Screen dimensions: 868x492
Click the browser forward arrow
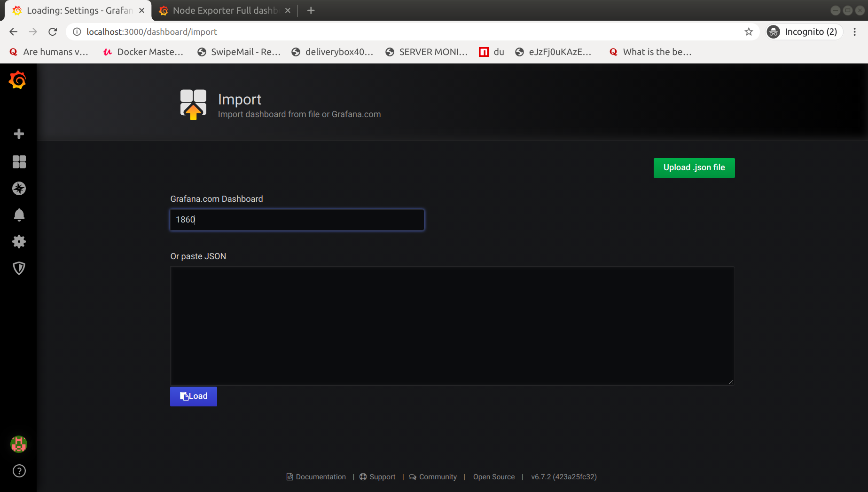[x=33, y=32]
